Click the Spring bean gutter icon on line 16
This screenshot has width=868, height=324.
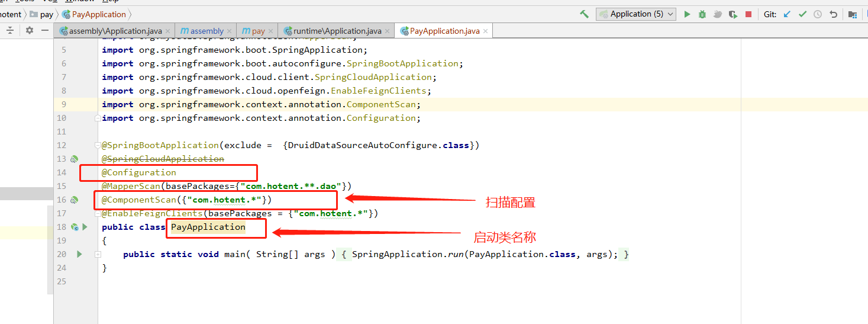coord(75,200)
